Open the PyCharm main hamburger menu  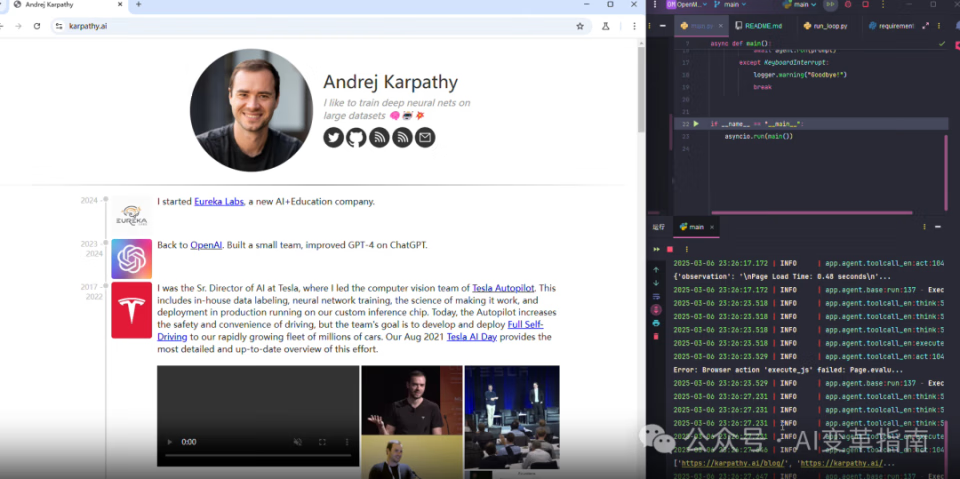tap(654, 4)
